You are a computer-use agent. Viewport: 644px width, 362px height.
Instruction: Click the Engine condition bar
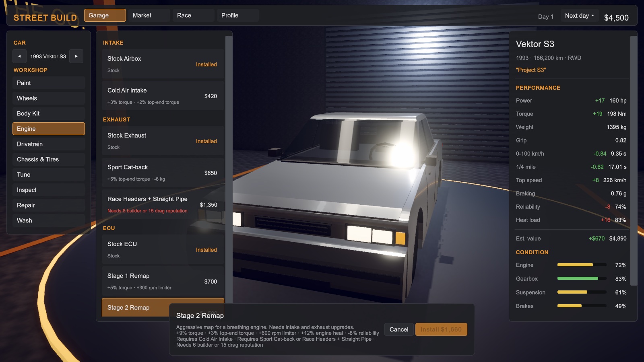(582, 265)
